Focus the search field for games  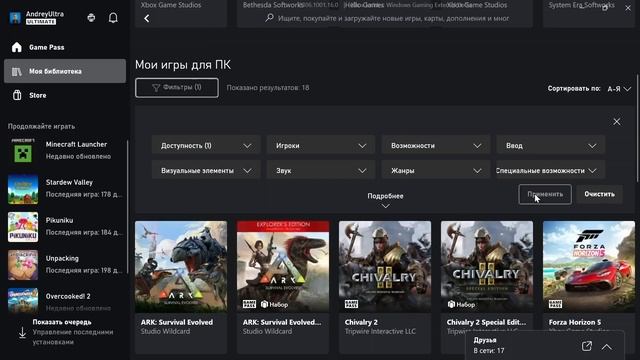click(x=393, y=18)
